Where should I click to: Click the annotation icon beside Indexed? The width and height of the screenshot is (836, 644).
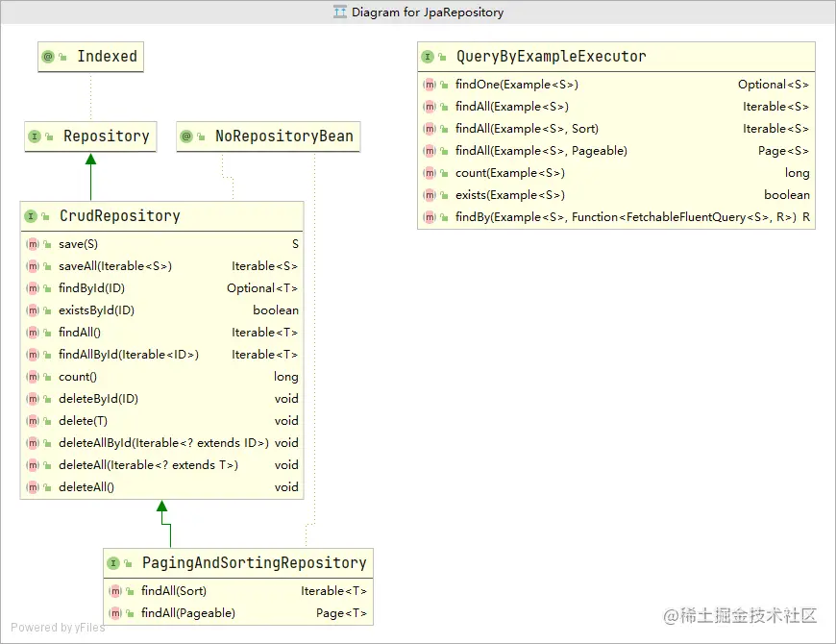(48, 57)
